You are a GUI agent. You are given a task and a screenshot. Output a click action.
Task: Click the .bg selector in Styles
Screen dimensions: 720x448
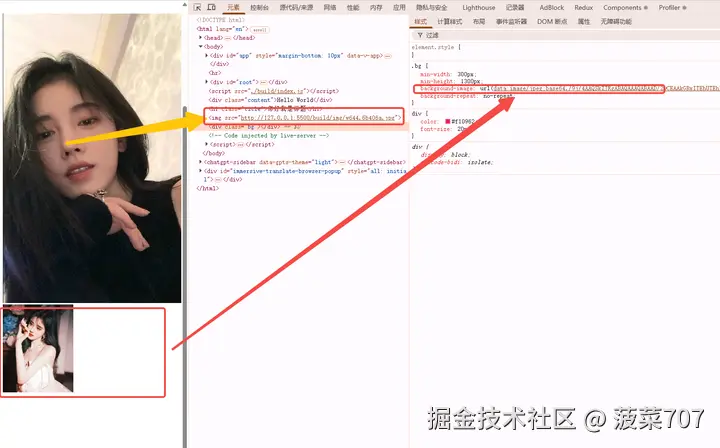click(x=416, y=66)
